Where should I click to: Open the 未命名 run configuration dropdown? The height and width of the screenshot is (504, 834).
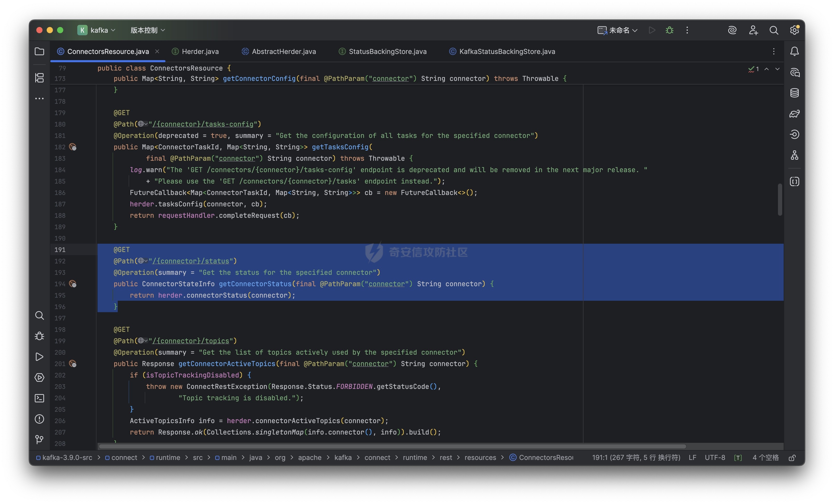617,30
